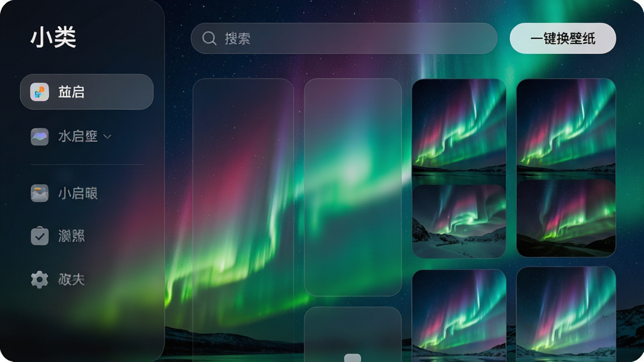Click the magnifier icon in the search bar
The image size is (644, 362).
(209, 38)
